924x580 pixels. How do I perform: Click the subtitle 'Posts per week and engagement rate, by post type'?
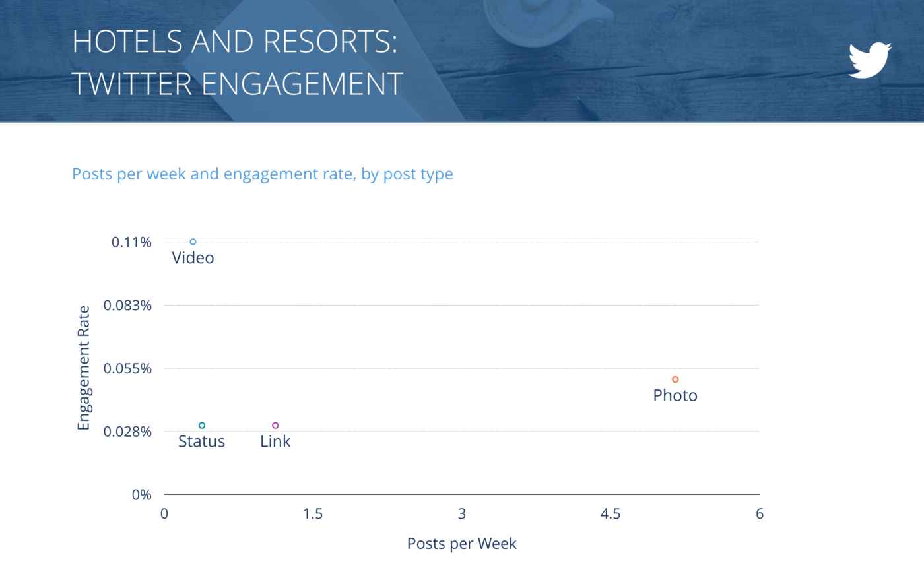click(x=263, y=174)
